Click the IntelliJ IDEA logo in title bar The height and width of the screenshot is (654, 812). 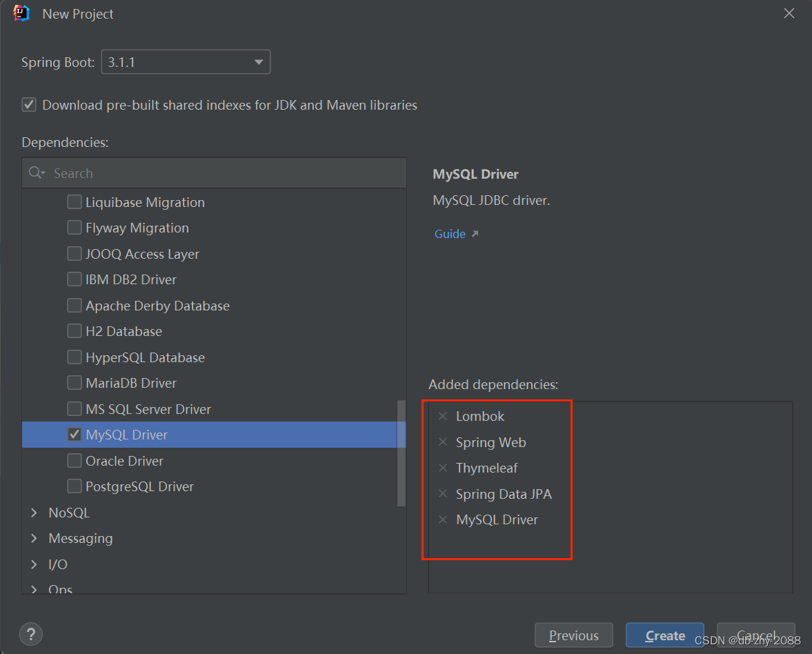pyautogui.click(x=19, y=12)
